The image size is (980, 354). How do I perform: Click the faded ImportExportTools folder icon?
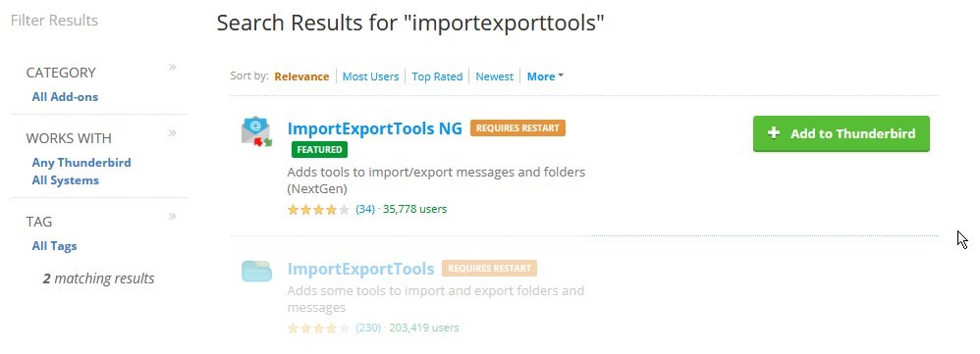coord(257,271)
